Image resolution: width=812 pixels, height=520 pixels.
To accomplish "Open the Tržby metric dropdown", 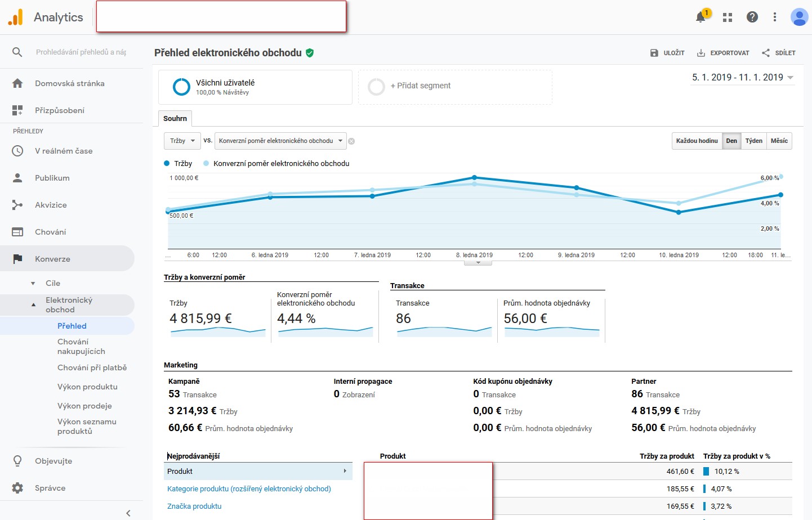I will pyautogui.click(x=182, y=141).
